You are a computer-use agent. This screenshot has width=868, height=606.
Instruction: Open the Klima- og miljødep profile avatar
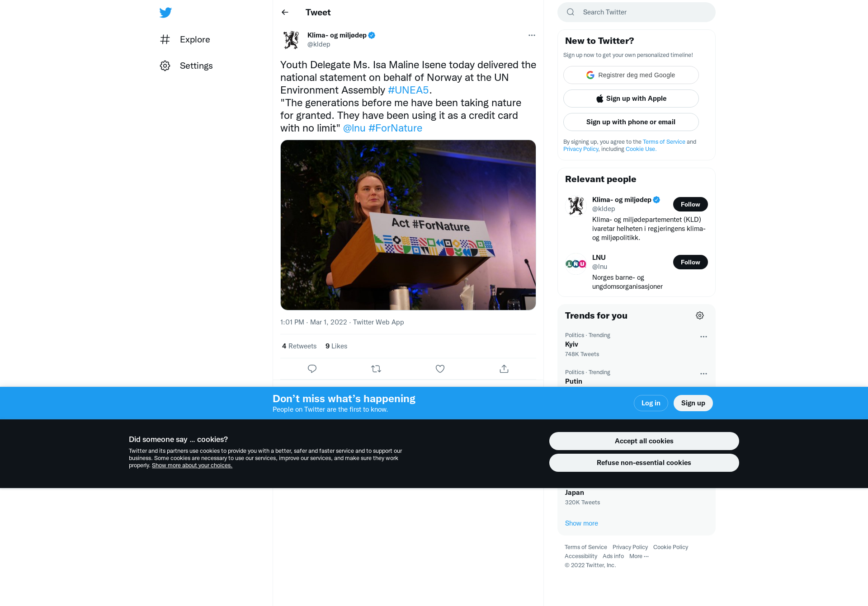point(291,40)
